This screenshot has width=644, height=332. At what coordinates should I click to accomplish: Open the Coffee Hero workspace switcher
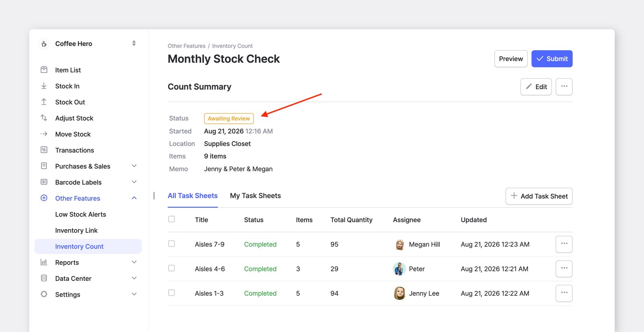pos(134,43)
